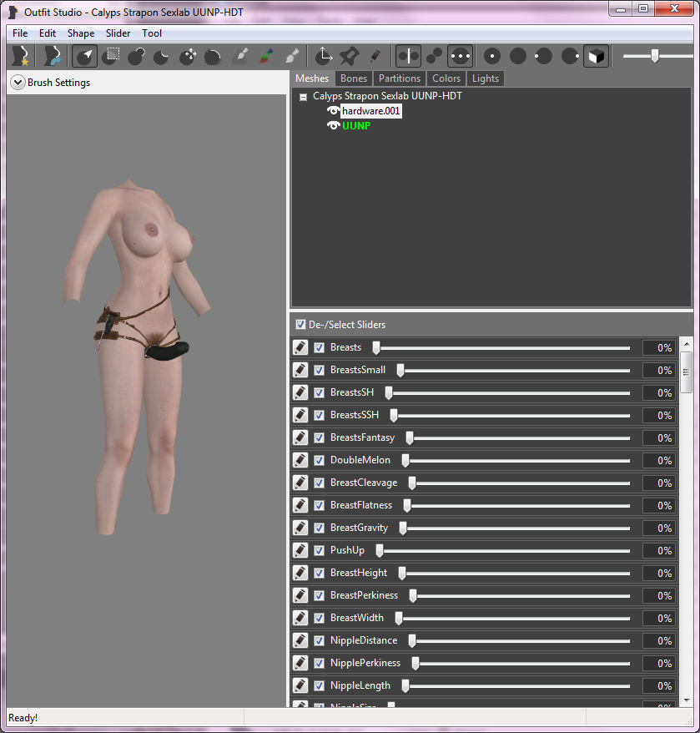Click pencil edit icon for PushUp slider
The image size is (700, 733).
(300, 550)
